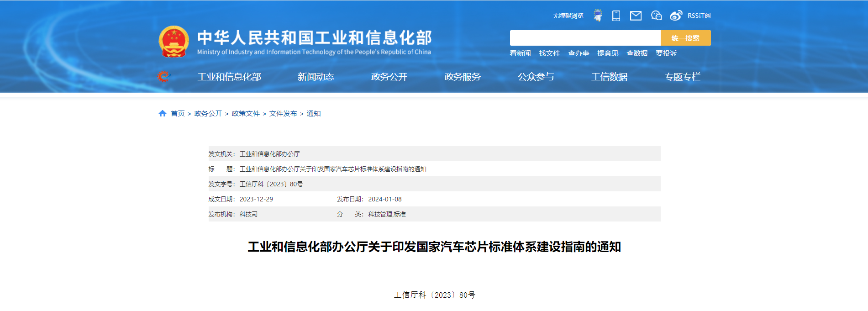Open the 新闻动态 navigation menu
The height and width of the screenshot is (311, 868).
(x=316, y=77)
